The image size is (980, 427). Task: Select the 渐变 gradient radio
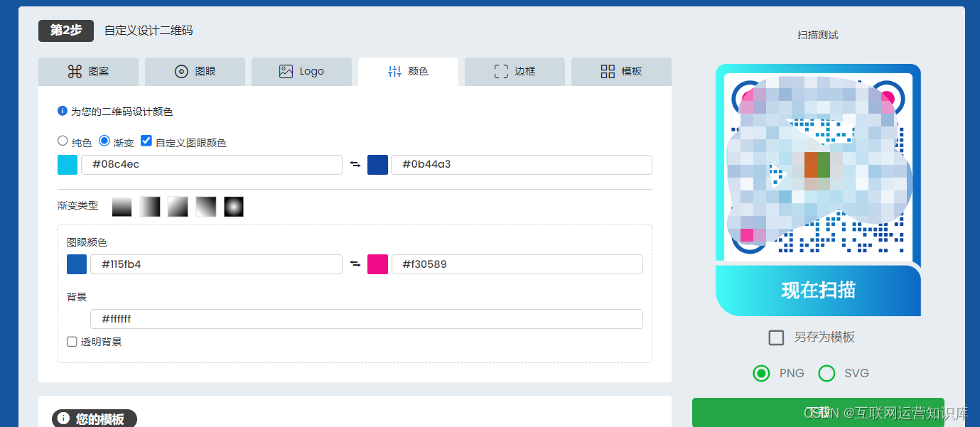(104, 141)
